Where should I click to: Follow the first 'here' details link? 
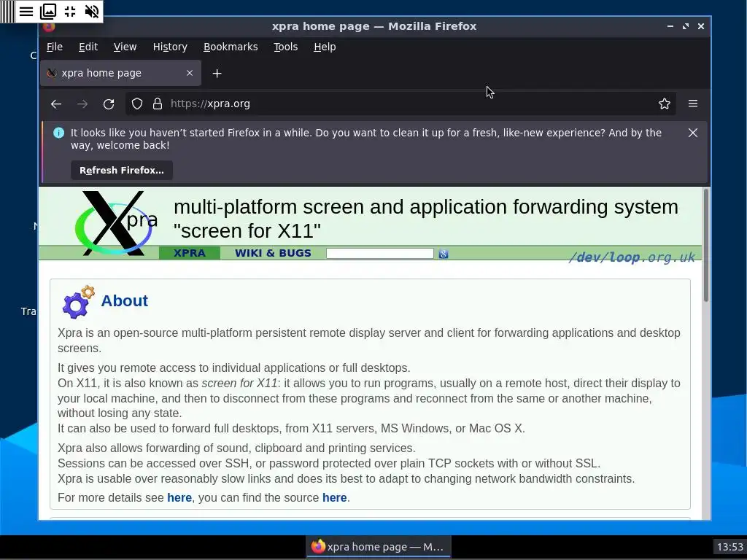click(179, 497)
